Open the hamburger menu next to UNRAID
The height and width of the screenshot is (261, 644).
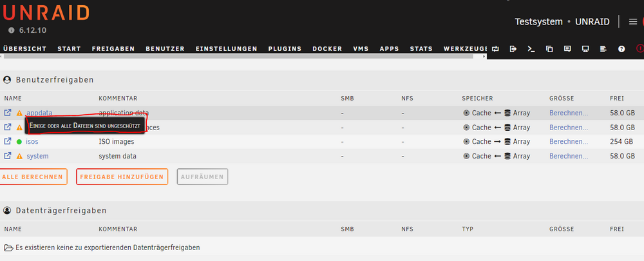633,22
